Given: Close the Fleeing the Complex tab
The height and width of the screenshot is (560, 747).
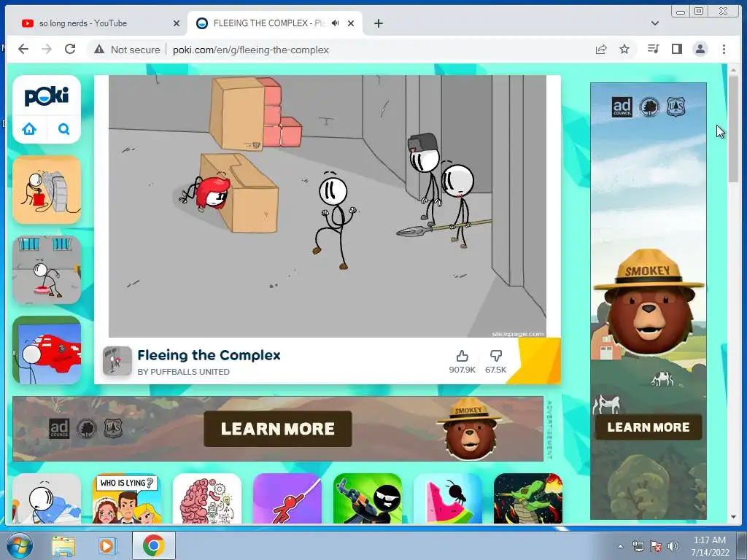Looking at the screenshot, I should [351, 23].
